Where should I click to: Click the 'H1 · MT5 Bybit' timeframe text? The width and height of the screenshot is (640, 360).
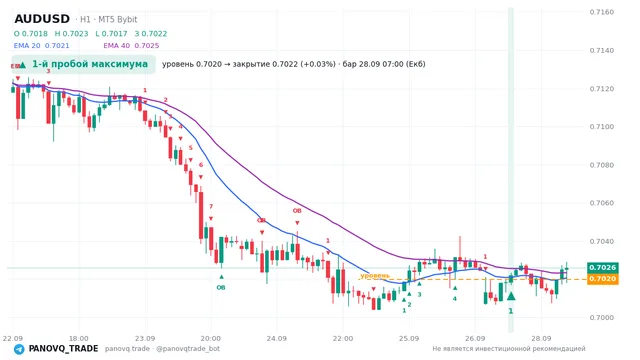click(x=109, y=20)
